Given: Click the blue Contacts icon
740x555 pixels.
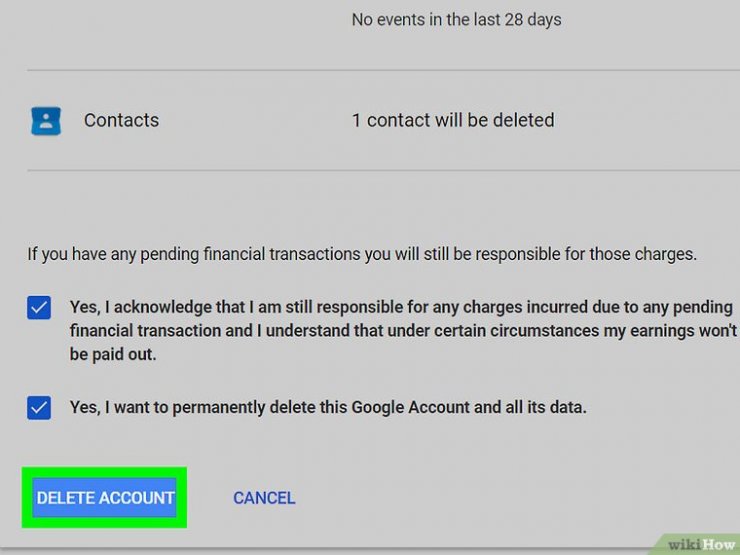Looking at the screenshot, I should pyautogui.click(x=46, y=121).
